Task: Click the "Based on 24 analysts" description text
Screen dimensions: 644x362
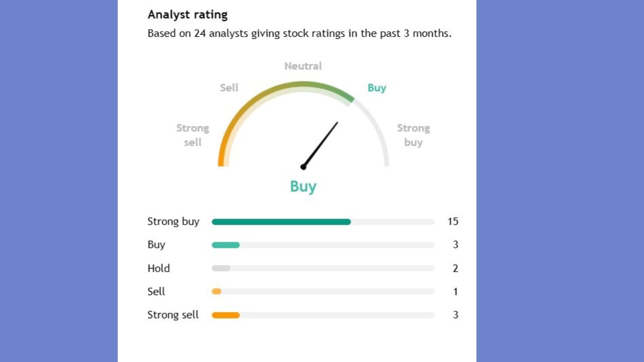Action: (299, 34)
